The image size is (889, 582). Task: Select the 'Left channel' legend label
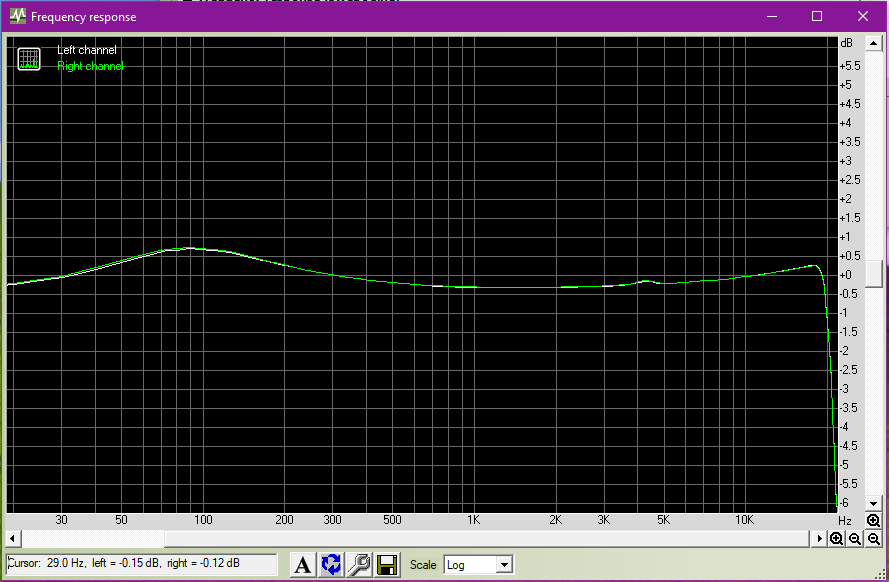coord(87,50)
